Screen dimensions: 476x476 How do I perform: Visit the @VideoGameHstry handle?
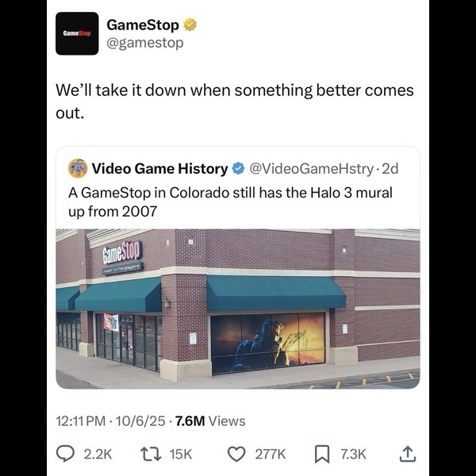311,169
